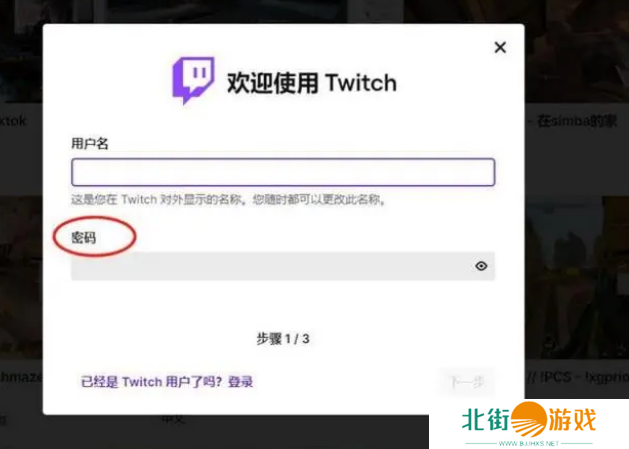The width and height of the screenshot is (629, 449).
Task: Click the 已经是 Twitch 用户了吗 text
Action: [151, 382]
